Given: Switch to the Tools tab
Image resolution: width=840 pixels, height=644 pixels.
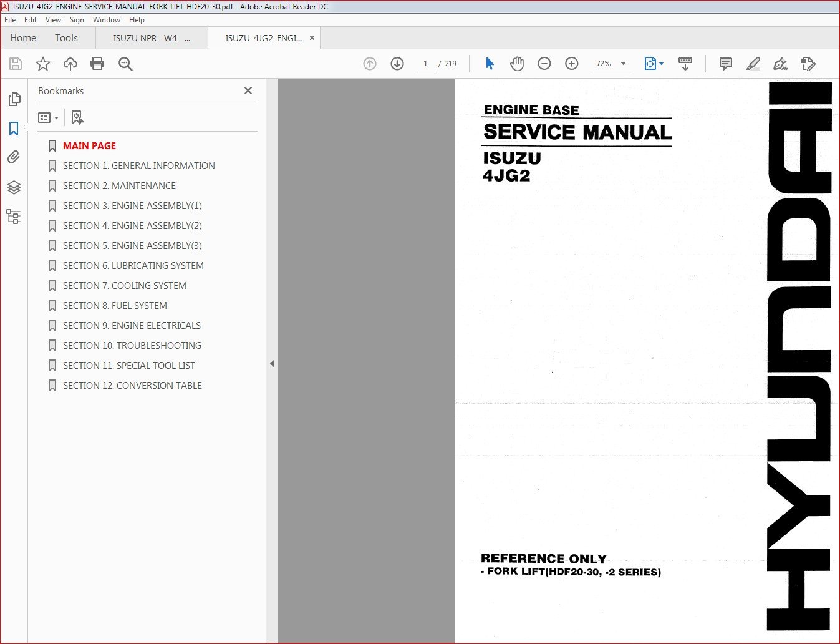Looking at the screenshot, I should point(66,38).
